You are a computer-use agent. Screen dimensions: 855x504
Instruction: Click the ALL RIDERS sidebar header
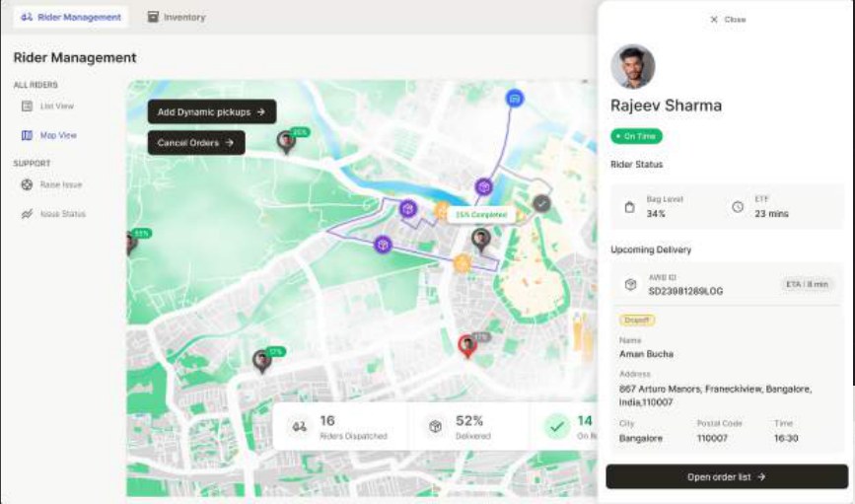[36, 85]
